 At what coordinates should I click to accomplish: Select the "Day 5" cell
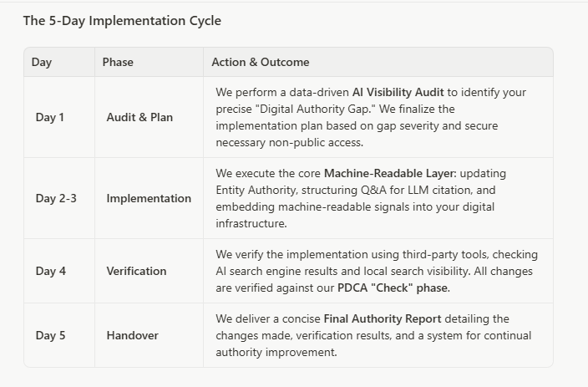click(50, 335)
